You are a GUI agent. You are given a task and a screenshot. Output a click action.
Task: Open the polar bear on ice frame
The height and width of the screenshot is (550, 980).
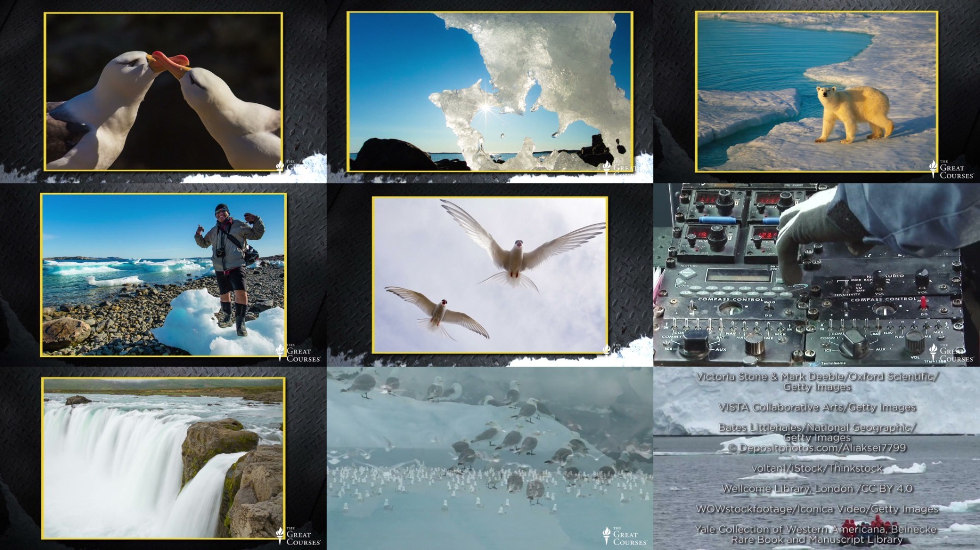coord(817,91)
